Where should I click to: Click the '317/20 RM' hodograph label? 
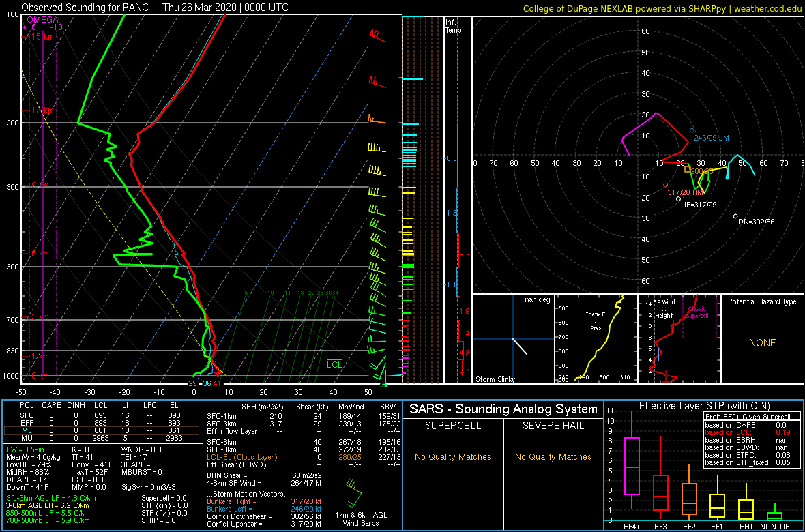tap(685, 192)
